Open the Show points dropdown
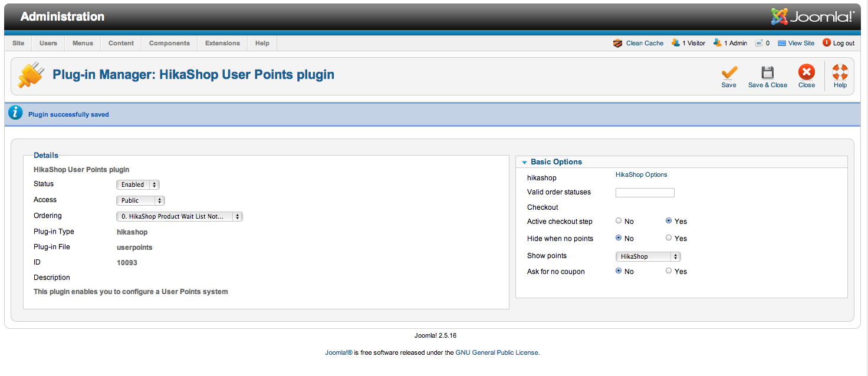The height and width of the screenshot is (376, 868). [x=648, y=256]
